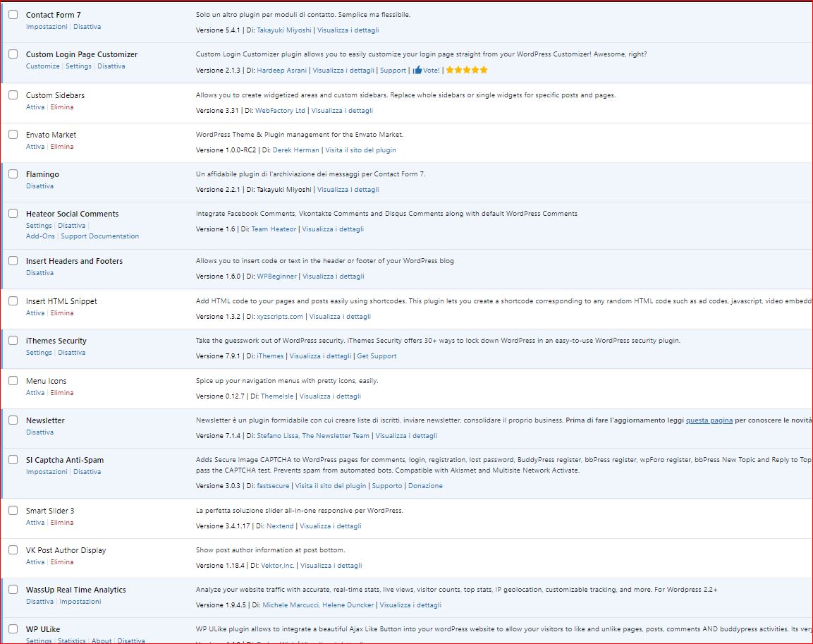Click the five-star rating for Custom Login Page Customizer
The height and width of the screenshot is (644, 813).
467,70
